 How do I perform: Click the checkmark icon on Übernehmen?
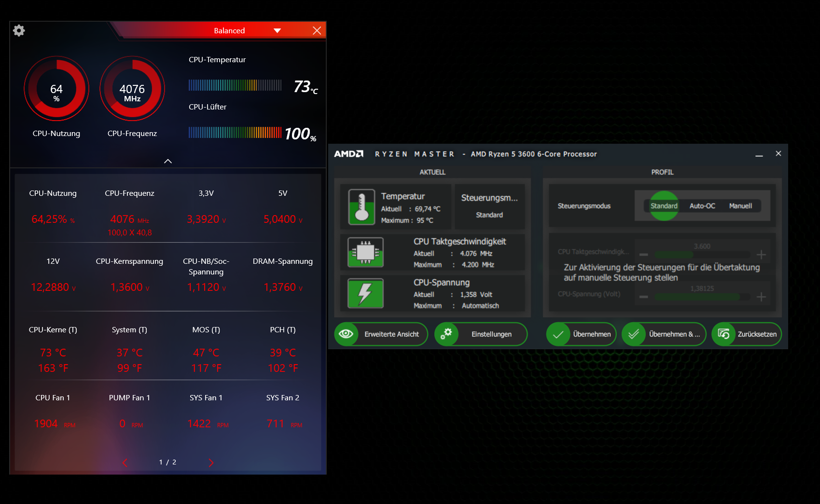(558, 334)
